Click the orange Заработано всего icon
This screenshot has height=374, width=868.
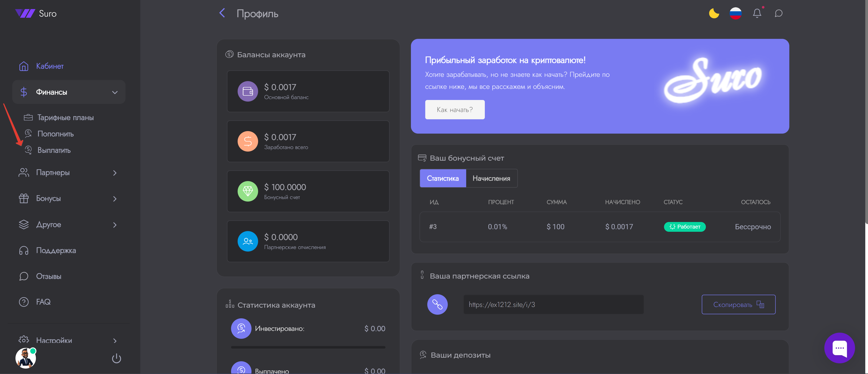(248, 141)
